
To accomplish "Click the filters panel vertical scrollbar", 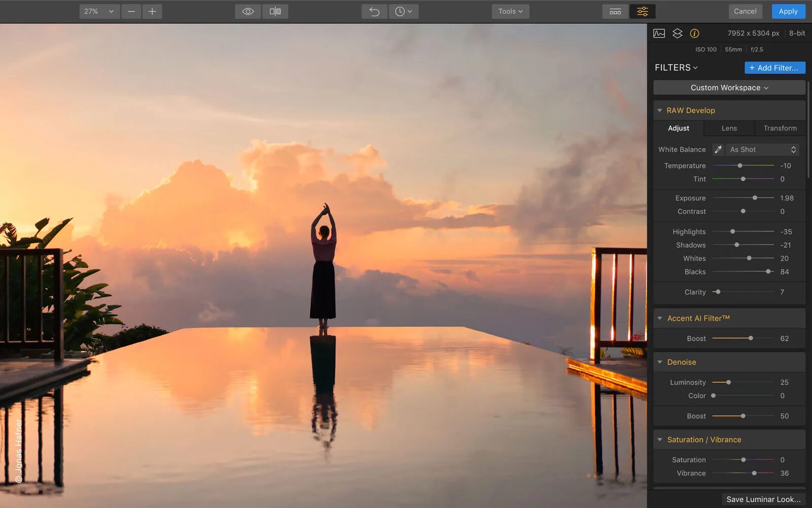I will pyautogui.click(x=809, y=130).
